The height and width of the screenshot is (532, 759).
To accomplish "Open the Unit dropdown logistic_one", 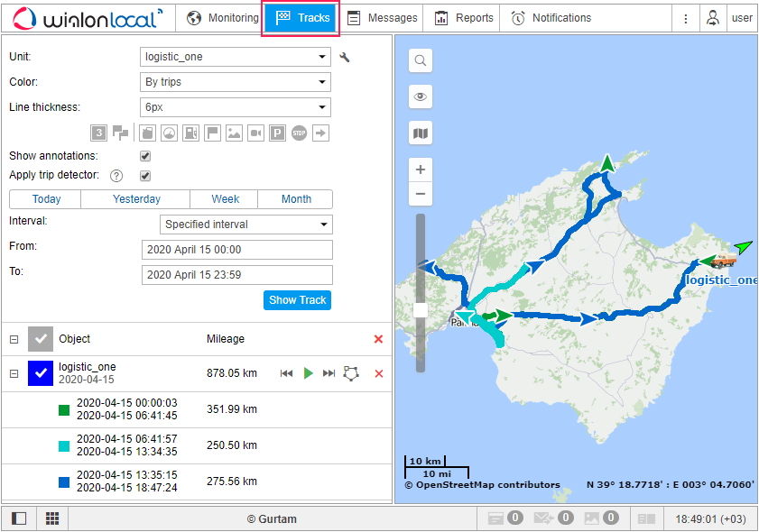I will coord(236,57).
